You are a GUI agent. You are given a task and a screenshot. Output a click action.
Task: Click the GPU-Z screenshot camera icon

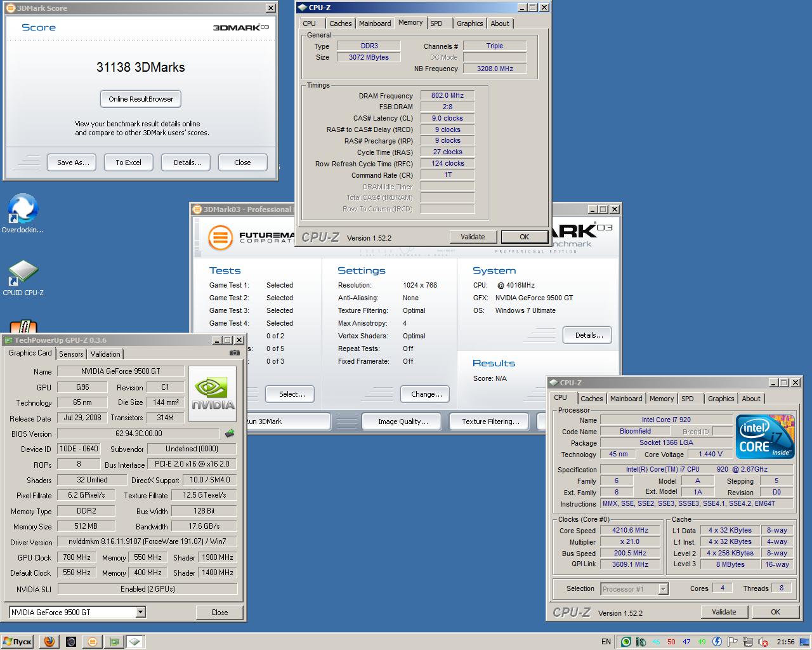pyautogui.click(x=234, y=353)
